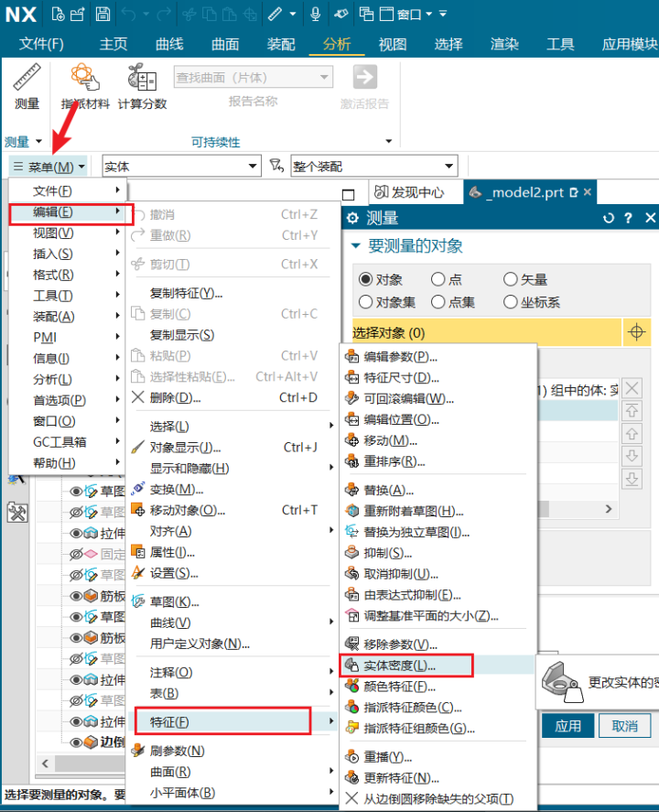
Task: Choose Move Object (移动对象) entry
Action: 188,510
